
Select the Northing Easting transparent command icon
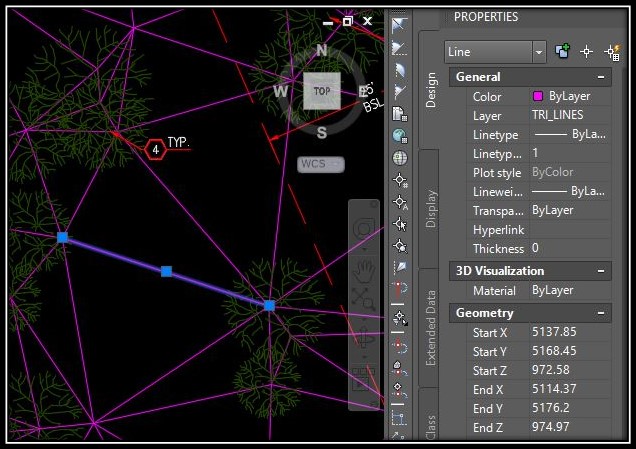tap(400, 114)
